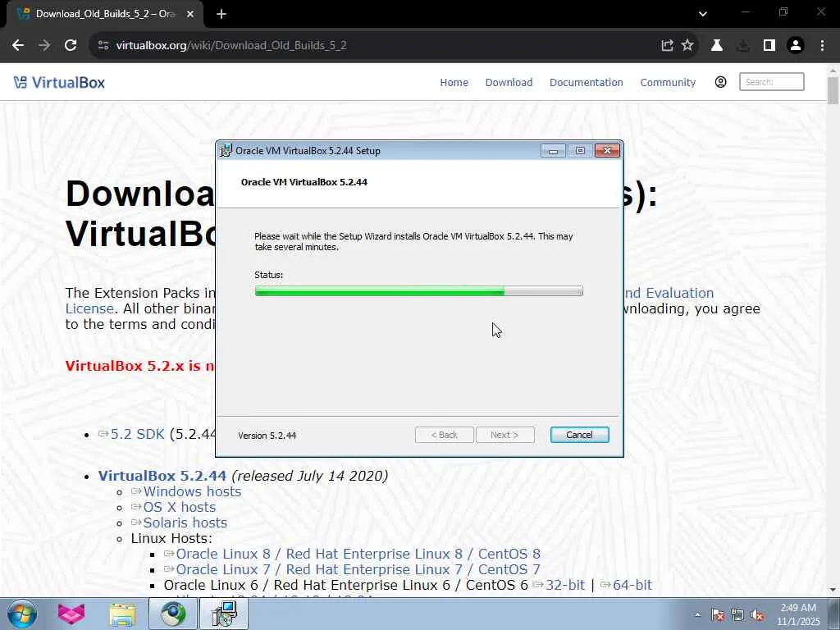Click the Setup window's restore button
Image resolution: width=840 pixels, height=630 pixels.
pyautogui.click(x=580, y=151)
